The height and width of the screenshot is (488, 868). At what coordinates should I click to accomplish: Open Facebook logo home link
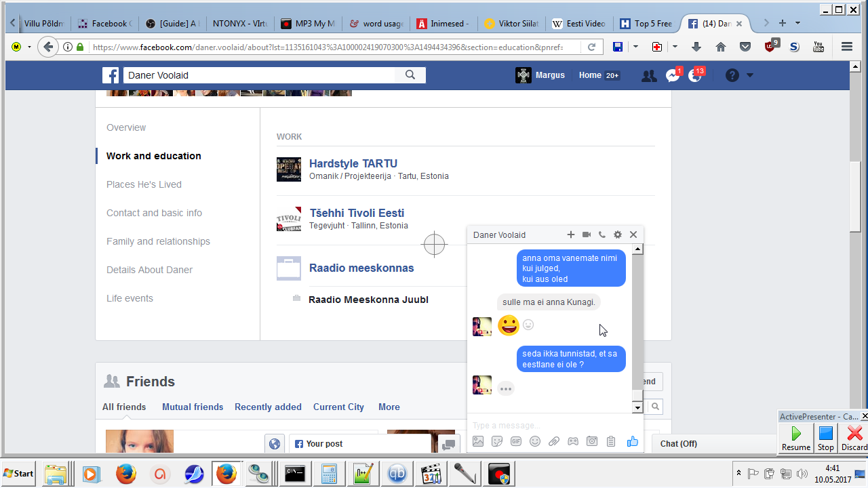pyautogui.click(x=111, y=75)
